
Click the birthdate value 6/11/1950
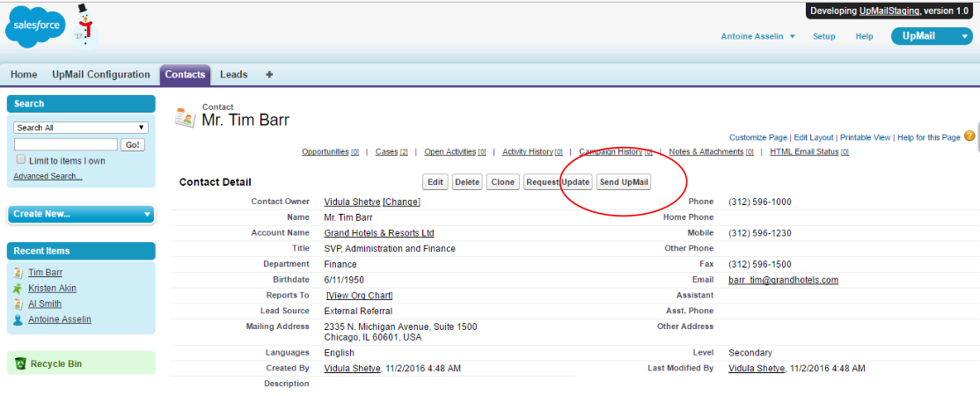(x=343, y=280)
